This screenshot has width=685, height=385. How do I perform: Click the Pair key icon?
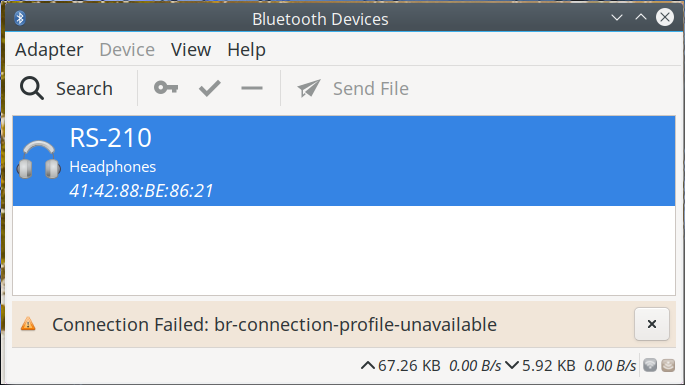coord(166,88)
